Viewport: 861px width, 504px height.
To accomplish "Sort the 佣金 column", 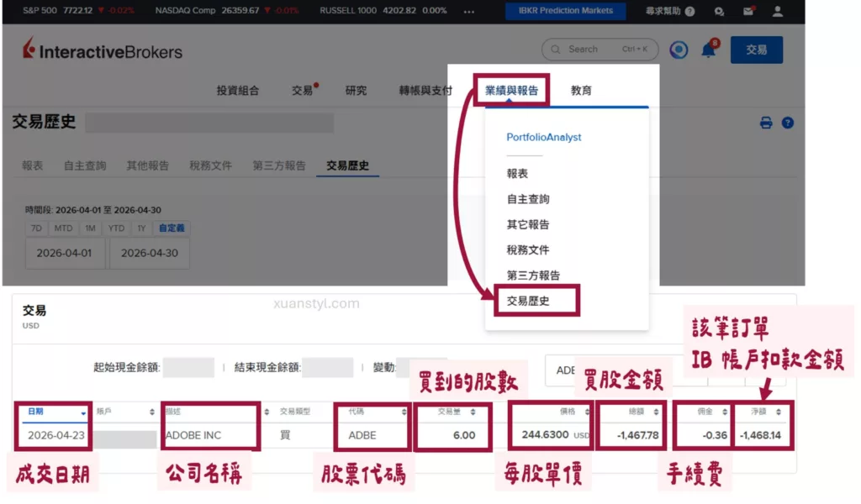I will pos(725,412).
